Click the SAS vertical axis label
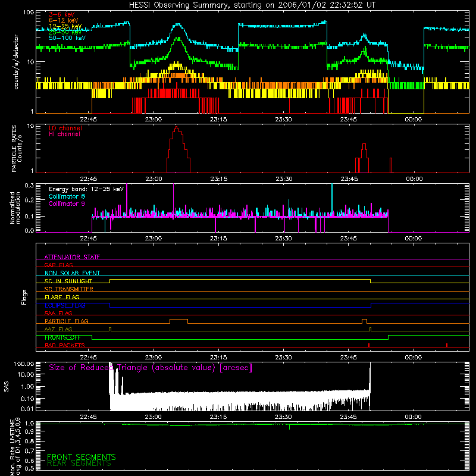Viewport: 476px width, 476px height. point(7,387)
